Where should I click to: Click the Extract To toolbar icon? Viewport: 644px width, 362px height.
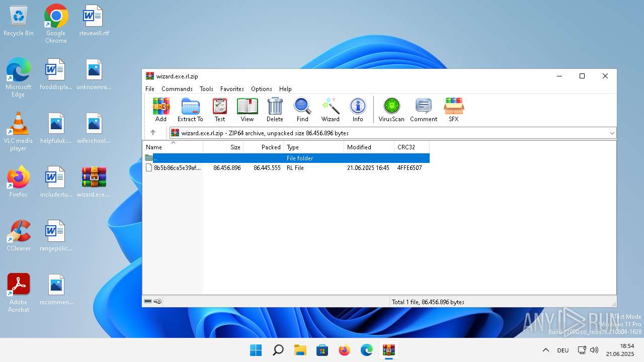(x=190, y=110)
